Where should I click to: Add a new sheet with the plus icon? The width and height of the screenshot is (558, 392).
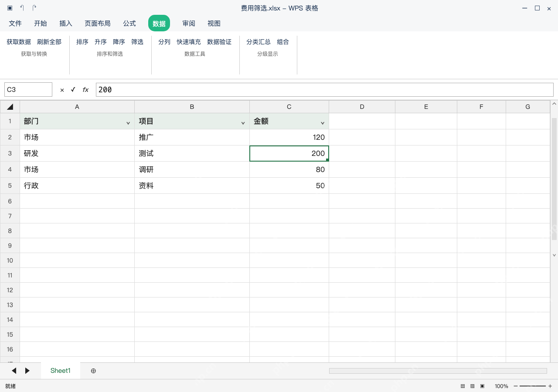(x=93, y=371)
